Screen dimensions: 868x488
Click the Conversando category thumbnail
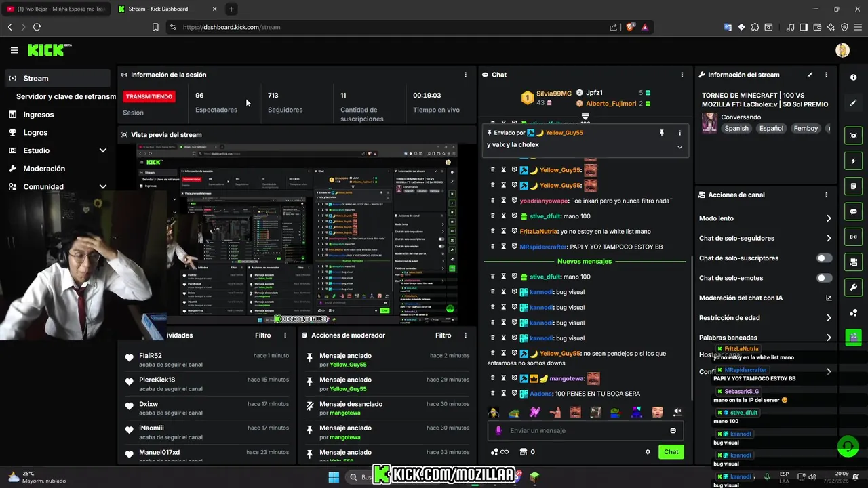(x=709, y=123)
